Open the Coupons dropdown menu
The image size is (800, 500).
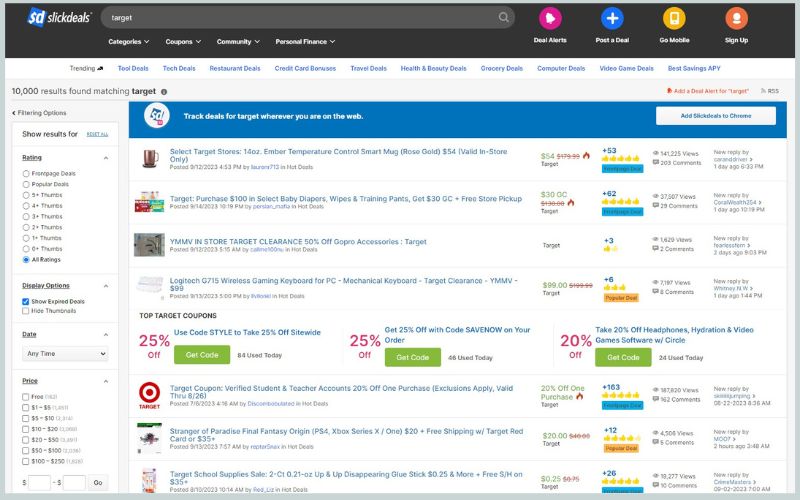click(183, 42)
